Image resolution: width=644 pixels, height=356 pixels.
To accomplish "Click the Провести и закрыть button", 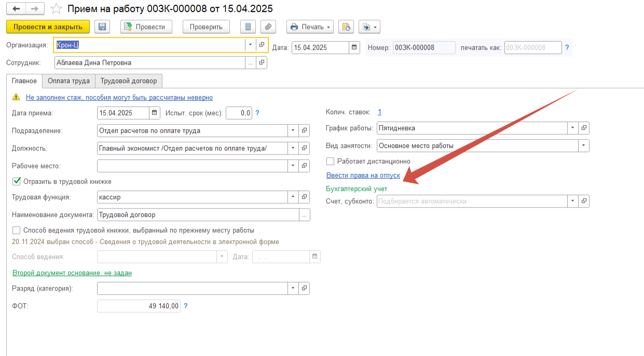I will (x=48, y=27).
